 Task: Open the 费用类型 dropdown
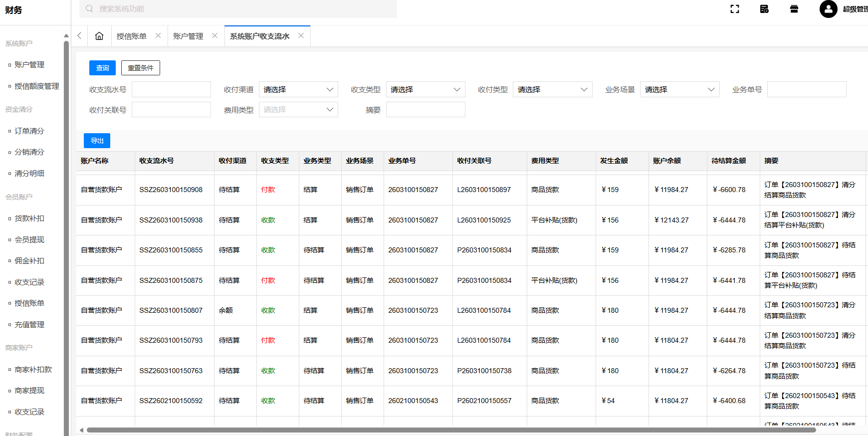(298, 110)
